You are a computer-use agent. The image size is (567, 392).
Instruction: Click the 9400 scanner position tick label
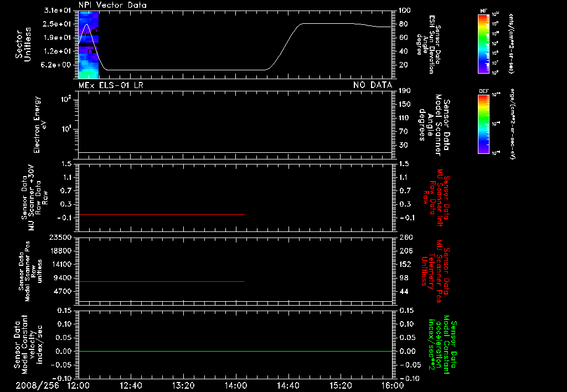[x=63, y=278]
